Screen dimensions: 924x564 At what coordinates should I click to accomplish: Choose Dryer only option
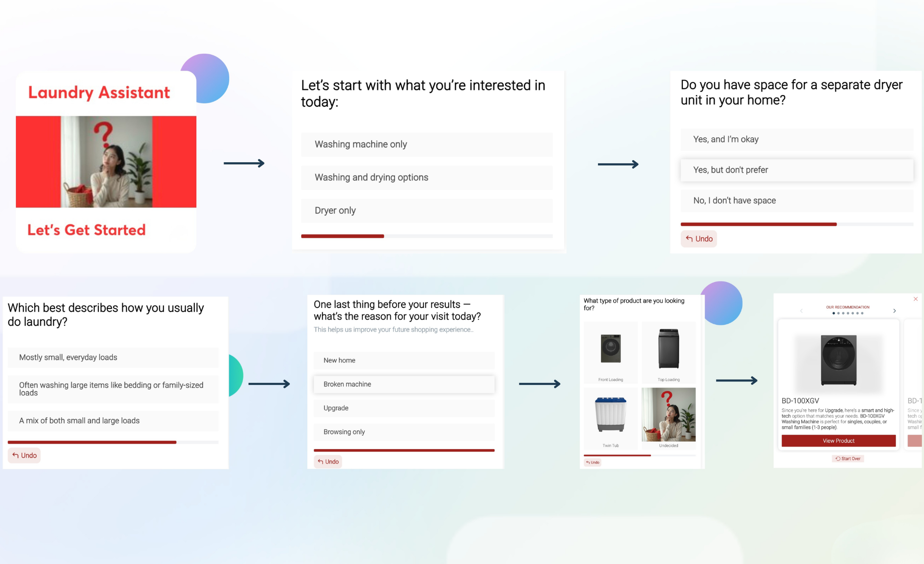pos(426,211)
